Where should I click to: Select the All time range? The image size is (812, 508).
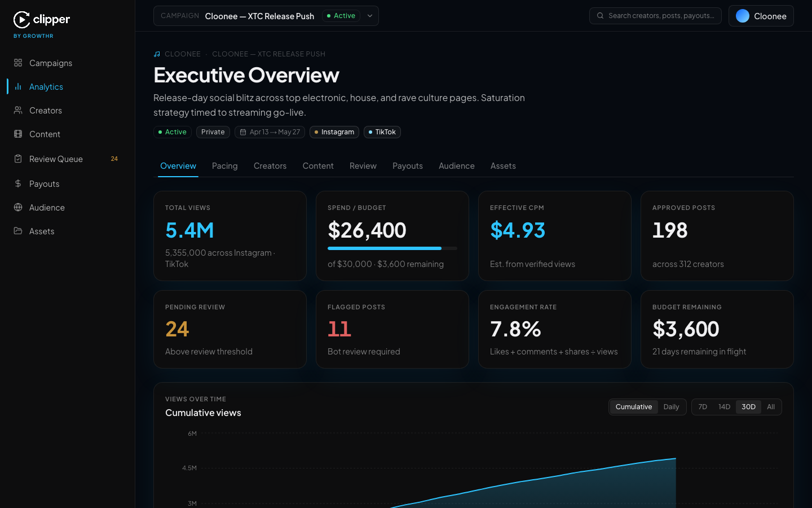771,407
